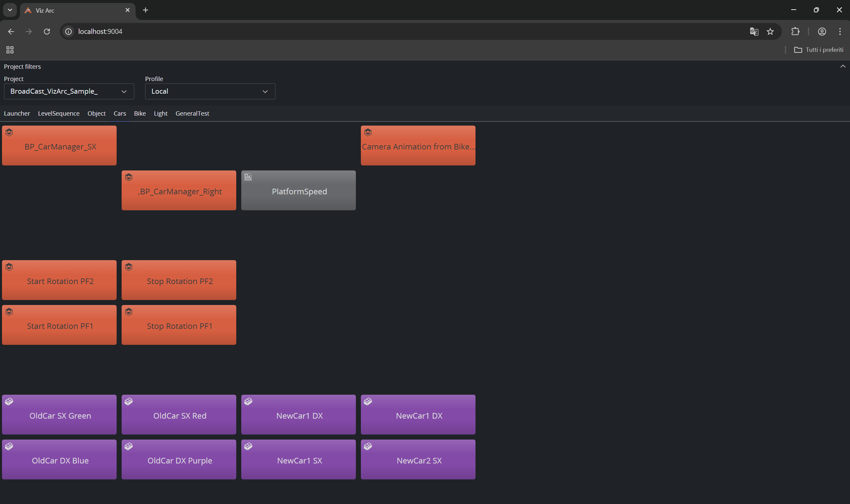Switch to the LevelSequence tab
The width and height of the screenshot is (850, 504).
click(58, 113)
